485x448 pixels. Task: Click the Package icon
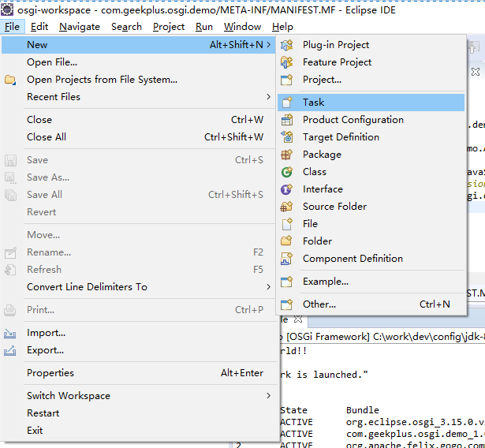point(287,155)
